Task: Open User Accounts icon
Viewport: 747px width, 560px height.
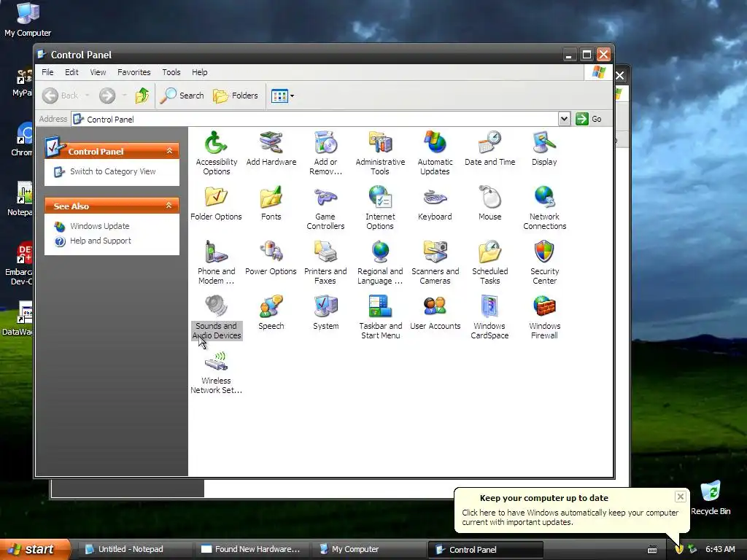Action: 435,313
